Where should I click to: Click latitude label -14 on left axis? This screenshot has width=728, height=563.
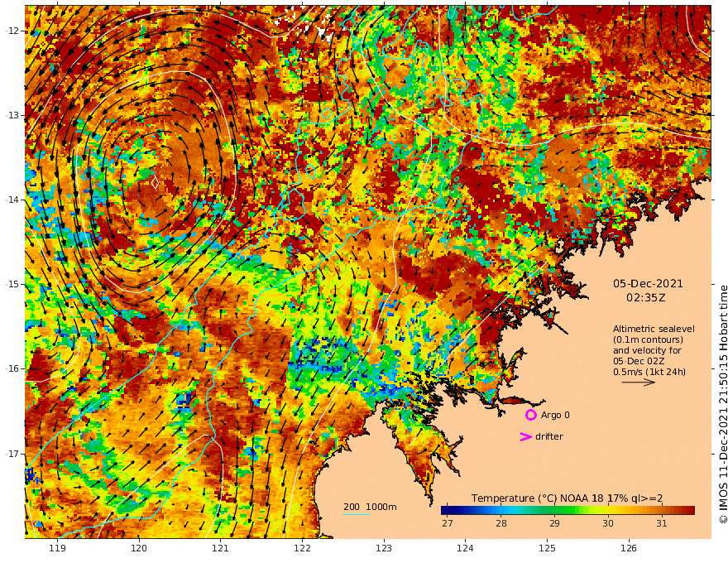point(12,200)
